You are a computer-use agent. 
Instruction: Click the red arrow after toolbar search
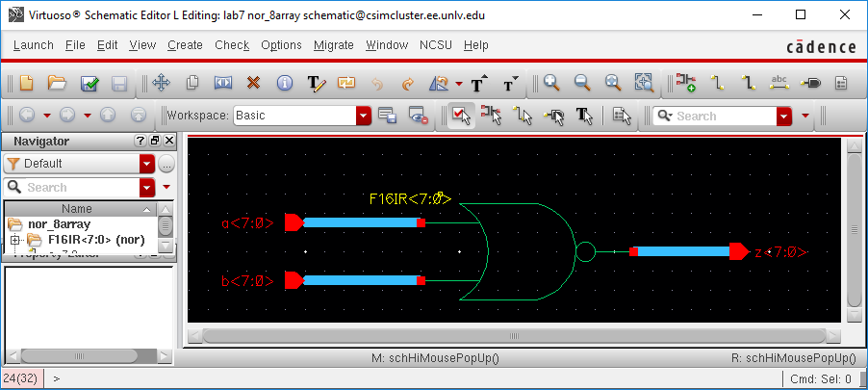pos(804,117)
